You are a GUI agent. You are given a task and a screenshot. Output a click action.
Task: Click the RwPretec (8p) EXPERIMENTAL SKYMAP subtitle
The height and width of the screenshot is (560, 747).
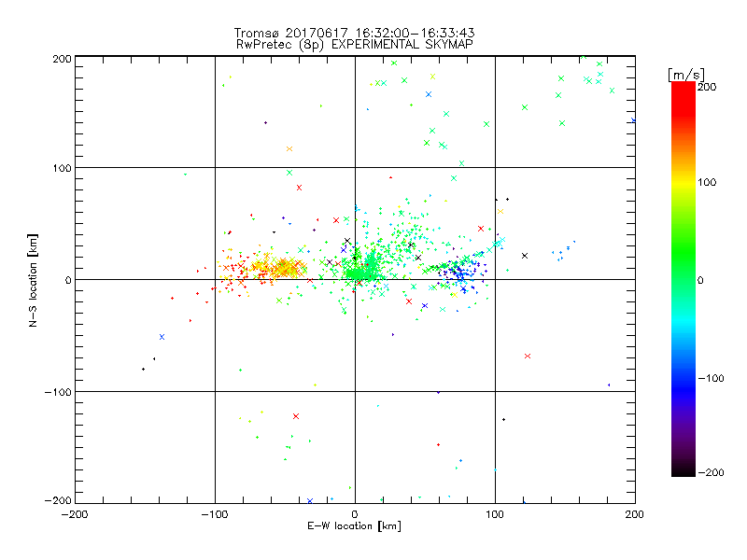[355, 45]
